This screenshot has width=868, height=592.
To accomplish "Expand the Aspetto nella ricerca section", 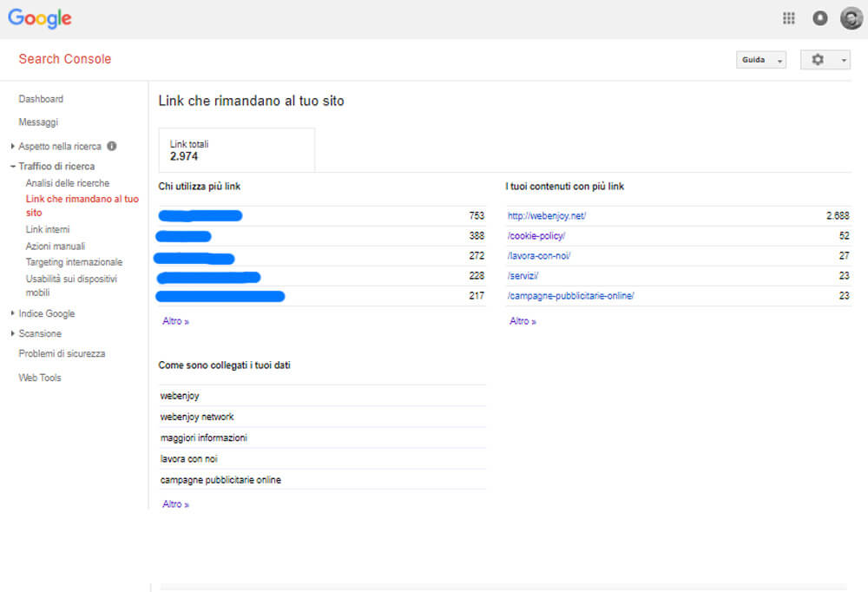I will click(x=13, y=146).
